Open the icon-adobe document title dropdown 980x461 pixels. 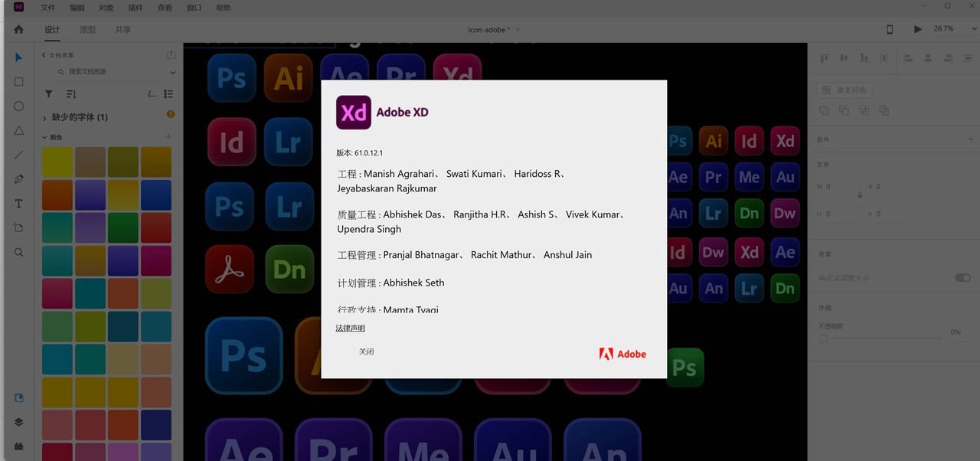(x=518, y=29)
